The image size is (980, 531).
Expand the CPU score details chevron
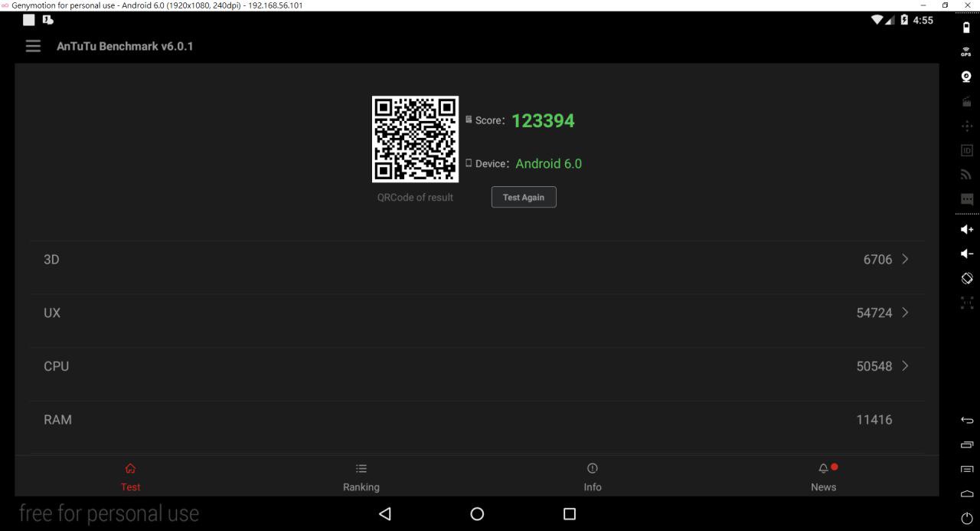905,366
